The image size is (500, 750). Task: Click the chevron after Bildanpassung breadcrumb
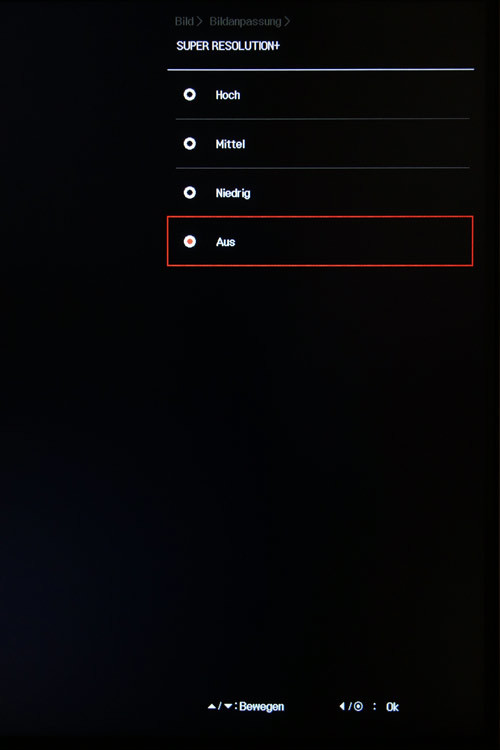point(287,21)
